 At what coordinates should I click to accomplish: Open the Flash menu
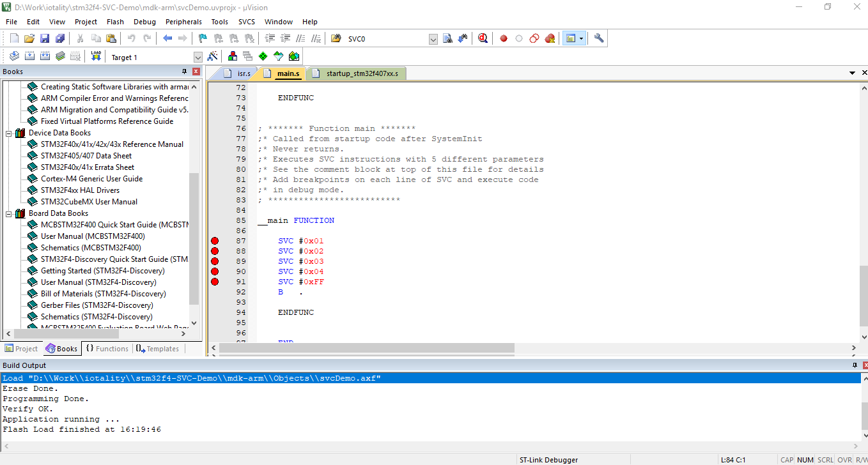[x=115, y=22]
